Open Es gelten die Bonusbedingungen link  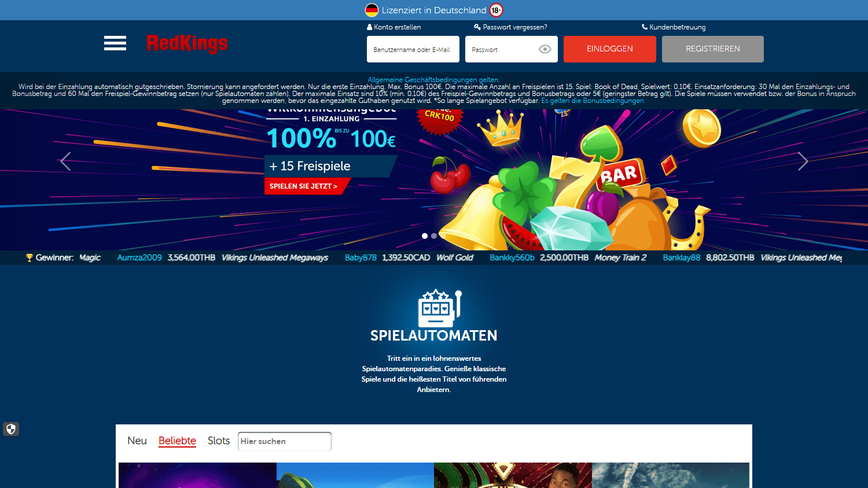pos(593,101)
